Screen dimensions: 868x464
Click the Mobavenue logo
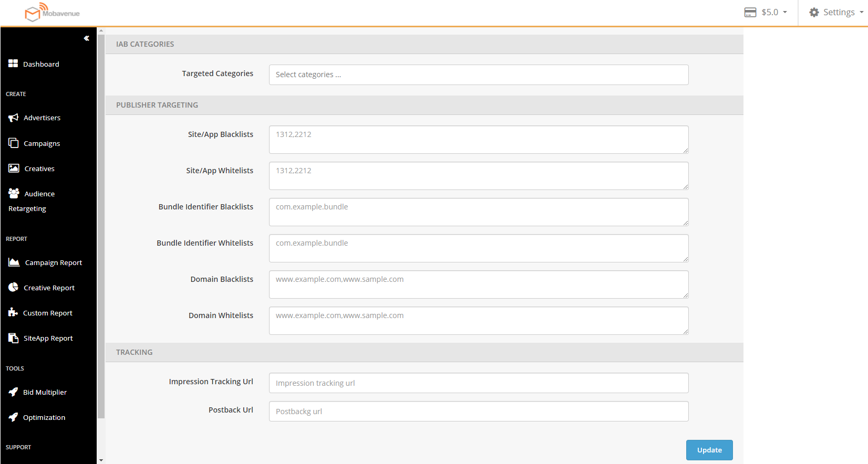tap(52, 13)
